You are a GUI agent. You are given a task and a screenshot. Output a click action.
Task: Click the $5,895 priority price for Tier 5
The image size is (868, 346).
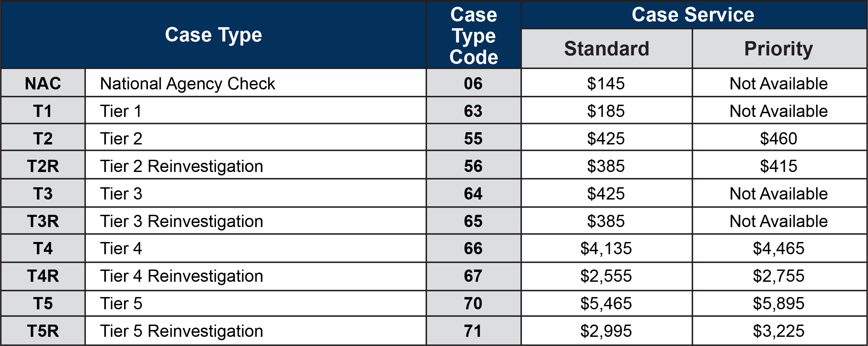click(x=779, y=304)
